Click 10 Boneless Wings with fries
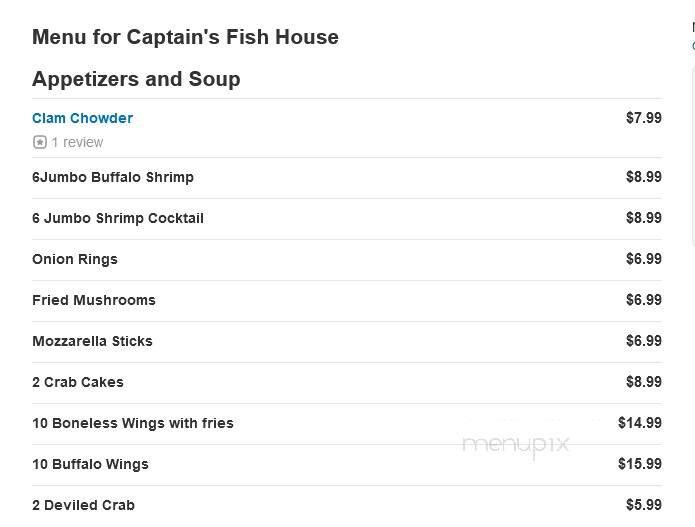This screenshot has width=695, height=527. [133, 423]
